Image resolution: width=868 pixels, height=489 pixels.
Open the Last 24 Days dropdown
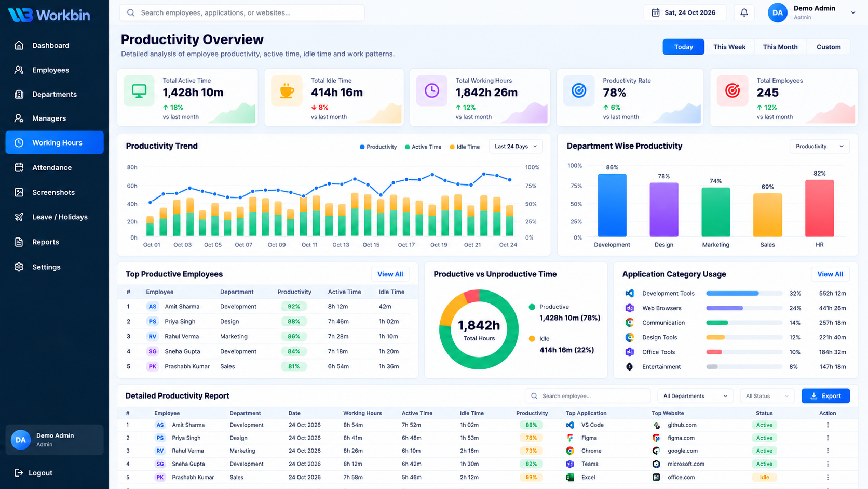[516, 147]
